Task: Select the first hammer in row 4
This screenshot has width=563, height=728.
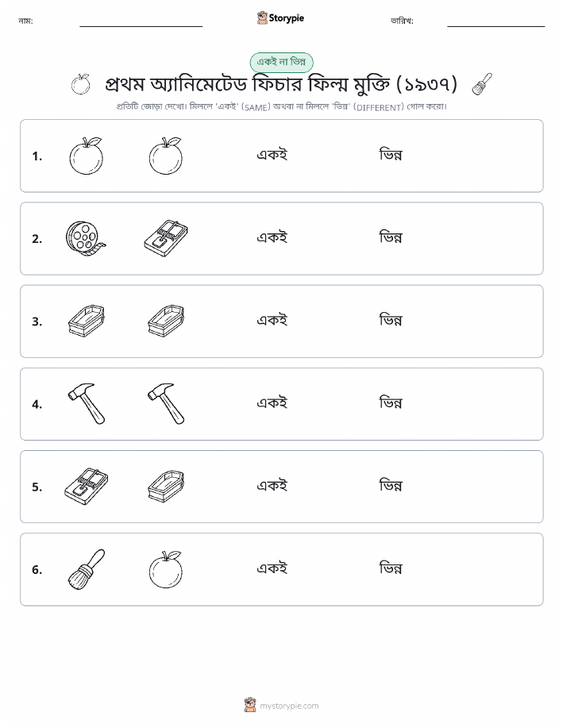Action: pos(86,403)
